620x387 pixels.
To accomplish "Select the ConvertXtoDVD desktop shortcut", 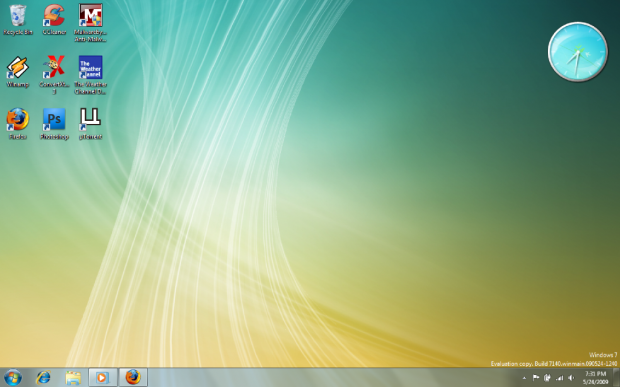I will coord(54,75).
